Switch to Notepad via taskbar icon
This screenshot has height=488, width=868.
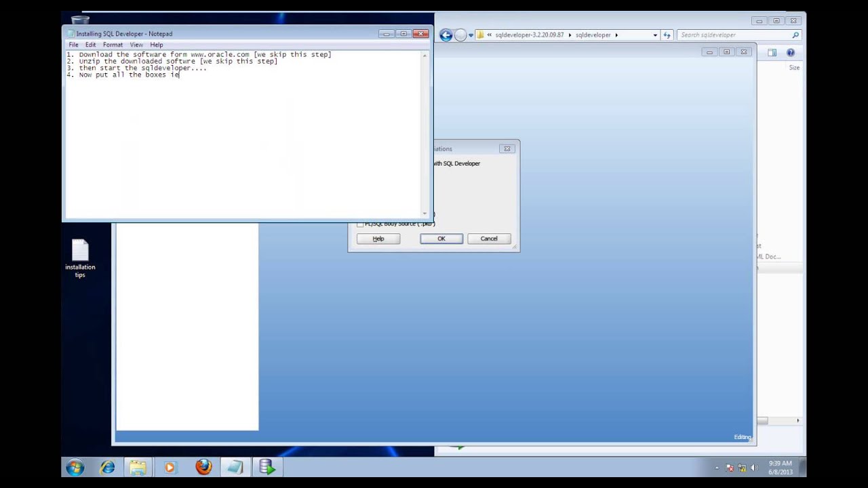pos(235,467)
